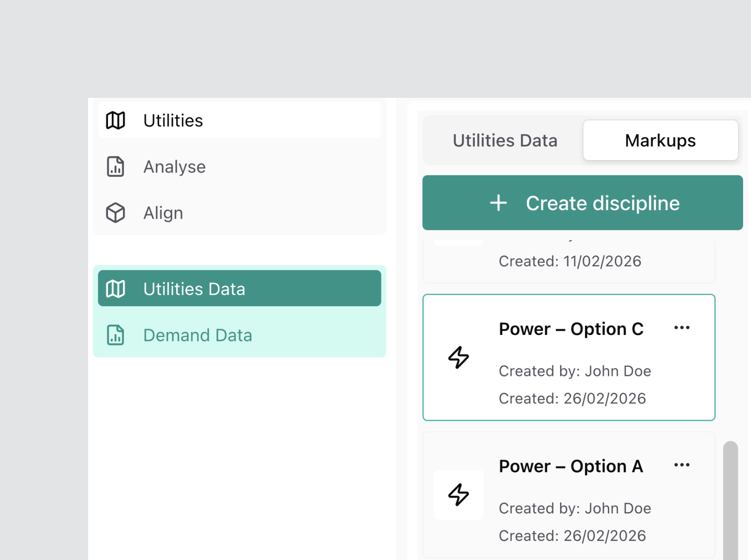Click the discipline list scrollbar thumb

coord(730,501)
